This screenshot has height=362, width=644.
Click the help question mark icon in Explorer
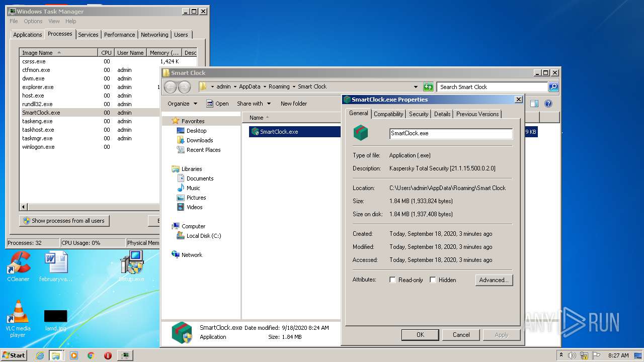tap(548, 104)
